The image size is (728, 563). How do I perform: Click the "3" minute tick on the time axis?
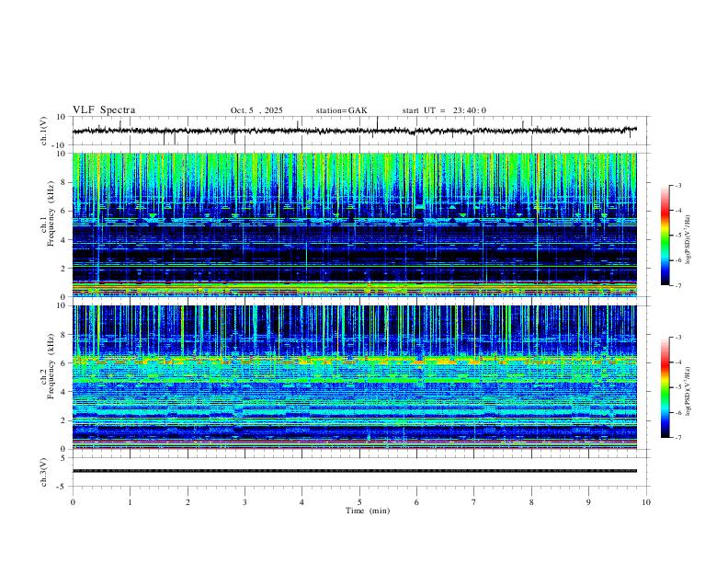coord(245,502)
